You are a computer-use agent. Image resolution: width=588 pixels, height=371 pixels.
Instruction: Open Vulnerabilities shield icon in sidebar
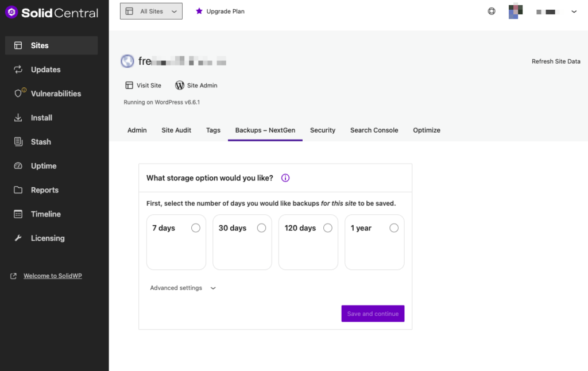(x=18, y=94)
